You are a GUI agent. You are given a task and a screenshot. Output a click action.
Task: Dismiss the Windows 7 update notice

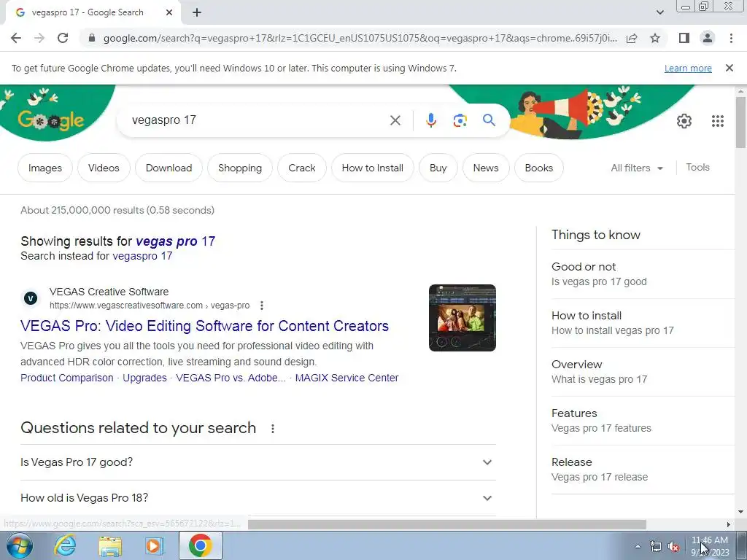(x=729, y=68)
